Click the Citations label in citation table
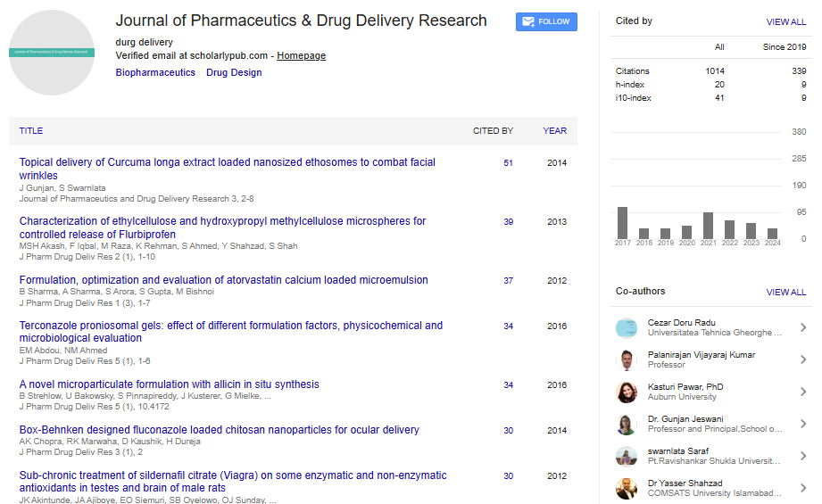Screen dimensions: 822x504 tap(632, 70)
